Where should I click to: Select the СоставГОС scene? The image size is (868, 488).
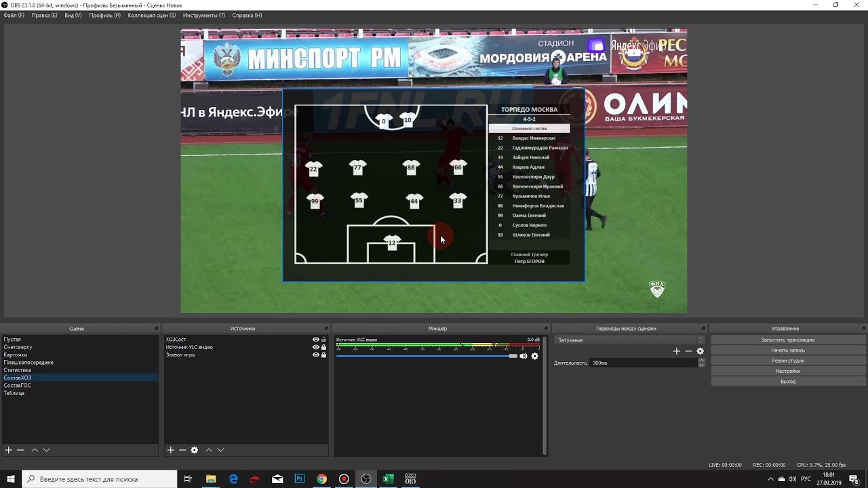pyautogui.click(x=80, y=385)
